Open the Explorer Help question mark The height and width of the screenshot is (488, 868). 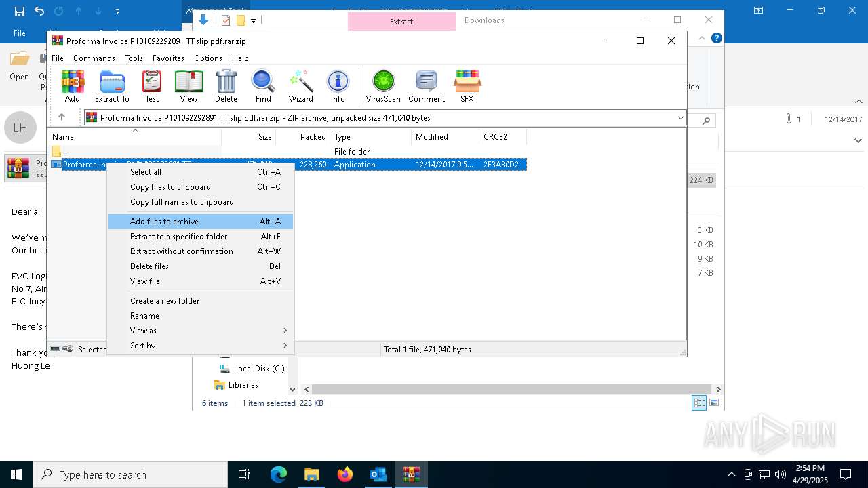(716, 38)
